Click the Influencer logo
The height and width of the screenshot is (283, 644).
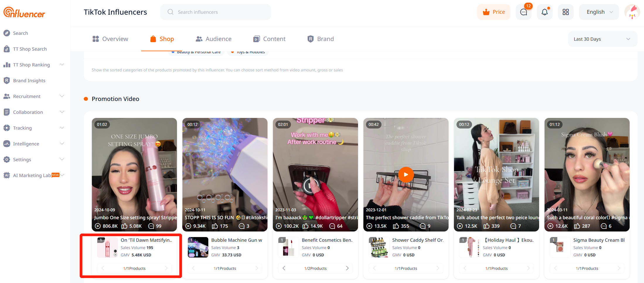[x=24, y=12]
